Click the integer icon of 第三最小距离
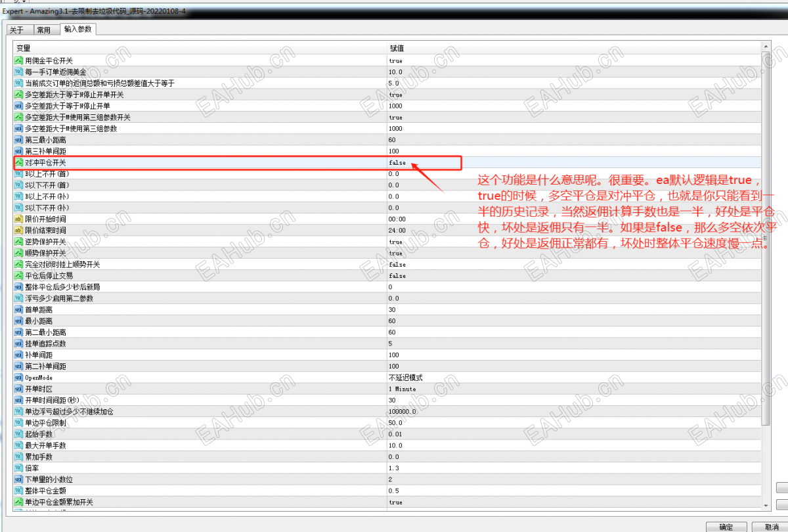 tap(19, 140)
